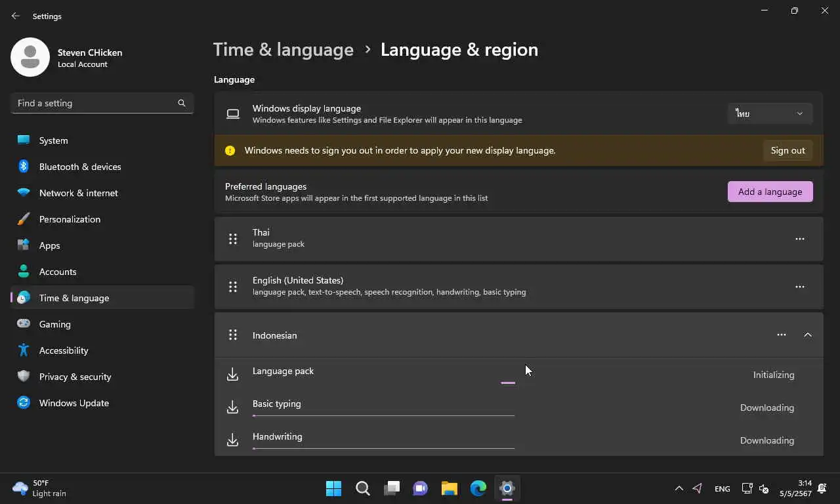This screenshot has height=504, width=840.
Task: Grab the drag handle for Indonesian
Action: (232, 335)
